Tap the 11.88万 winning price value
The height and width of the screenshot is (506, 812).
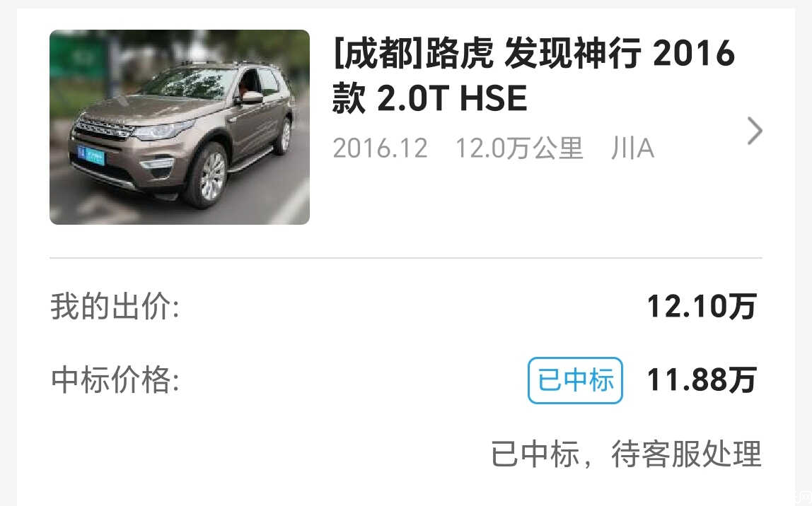coord(702,380)
